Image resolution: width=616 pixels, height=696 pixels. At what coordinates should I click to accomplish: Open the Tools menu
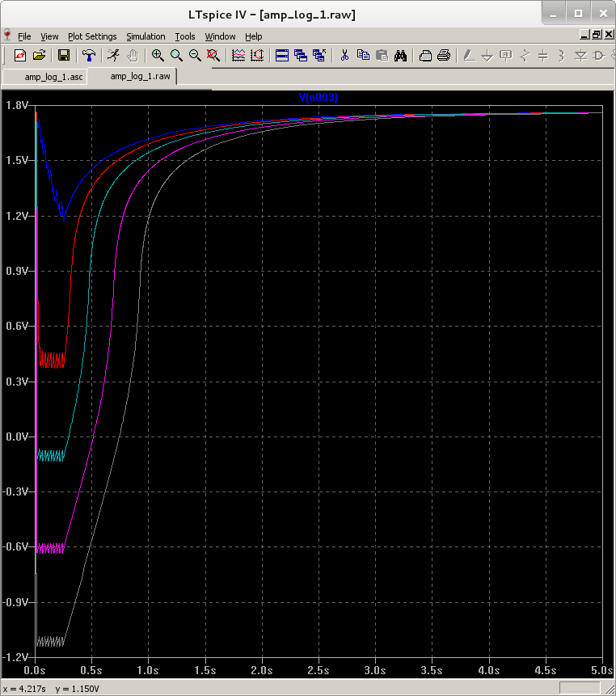[x=185, y=36]
